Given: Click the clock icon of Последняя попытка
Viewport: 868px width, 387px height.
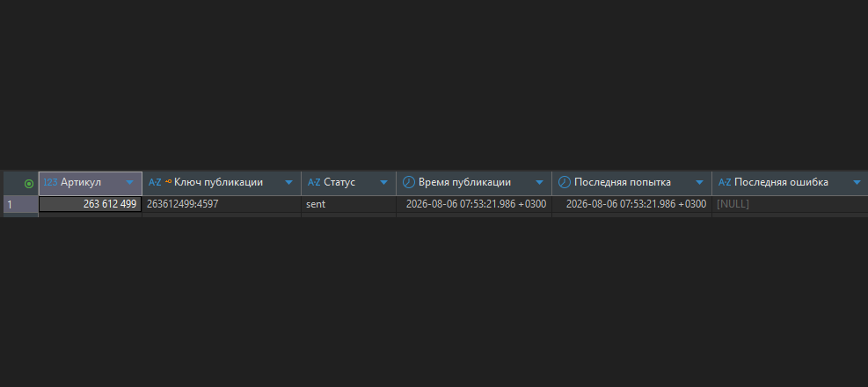Looking at the screenshot, I should pos(564,182).
